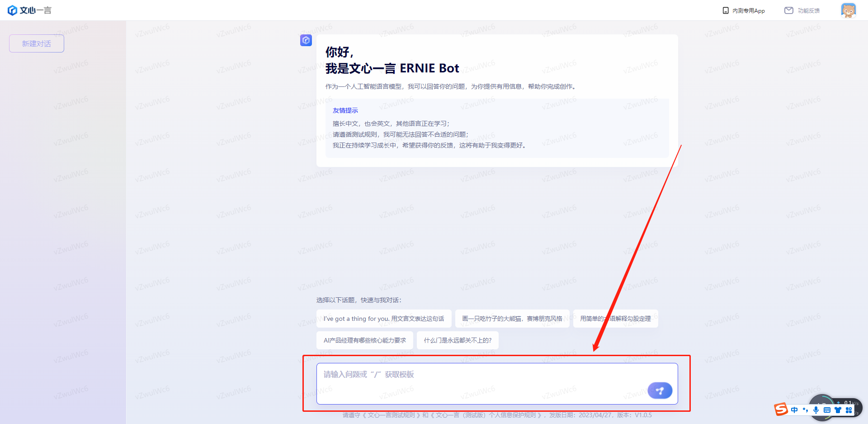This screenshot has width=868, height=424.
Task: Click the ERNIE Bot avatar beside greeting
Action: tap(306, 40)
